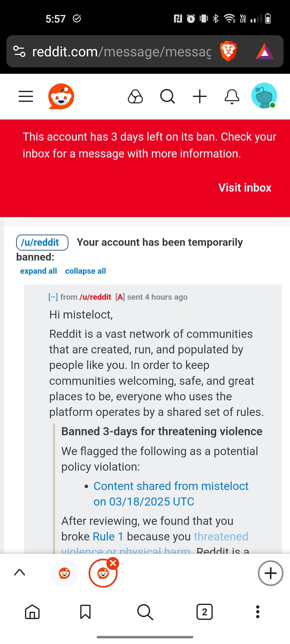Screen dimensions: 290x644
Task: Open site settings icon in address bar
Action: 19,51
